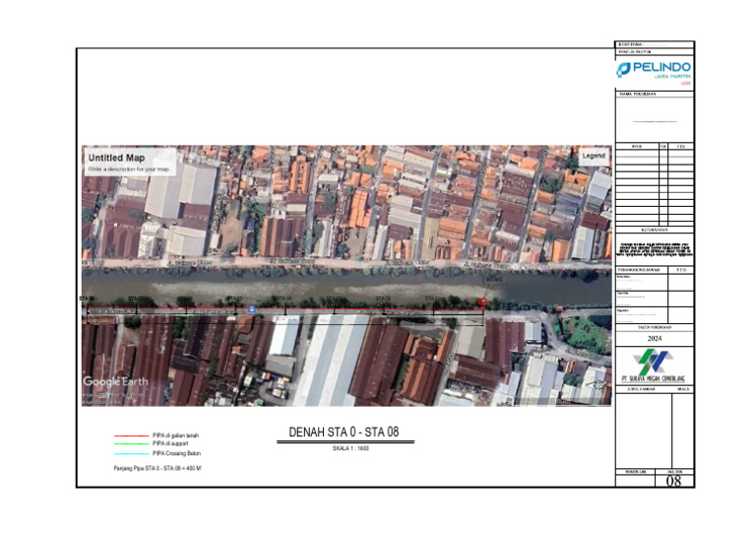This screenshot has width=756, height=535.
Task: Click the Legend button on the map
Action: 594,156
